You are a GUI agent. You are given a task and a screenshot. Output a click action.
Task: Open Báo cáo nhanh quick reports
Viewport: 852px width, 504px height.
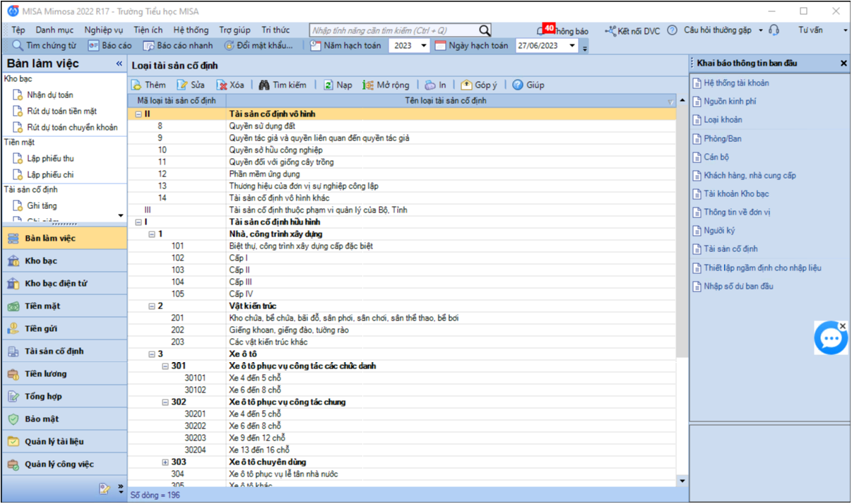pyautogui.click(x=177, y=45)
